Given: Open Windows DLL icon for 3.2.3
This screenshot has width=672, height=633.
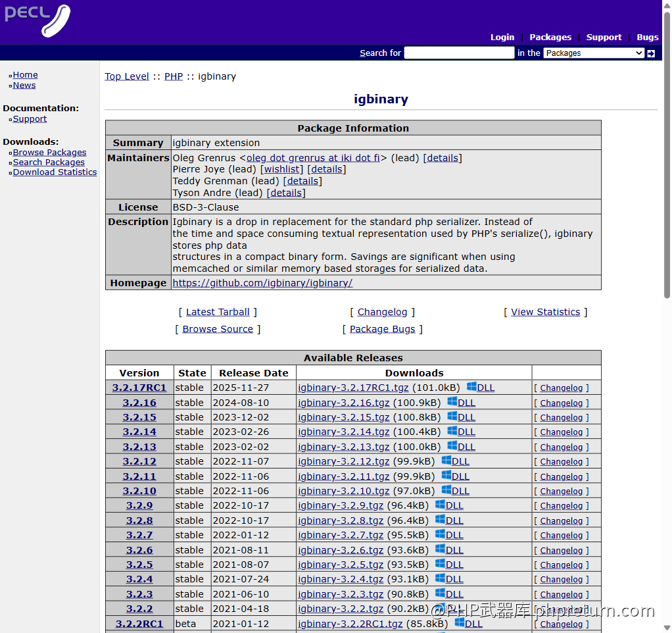Looking at the screenshot, I should [x=440, y=593].
